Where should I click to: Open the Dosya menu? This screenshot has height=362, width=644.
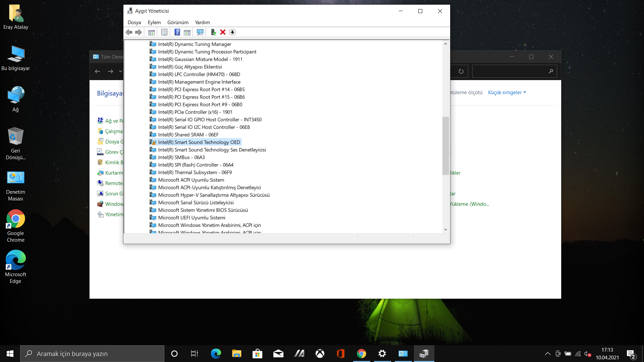coord(134,22)
